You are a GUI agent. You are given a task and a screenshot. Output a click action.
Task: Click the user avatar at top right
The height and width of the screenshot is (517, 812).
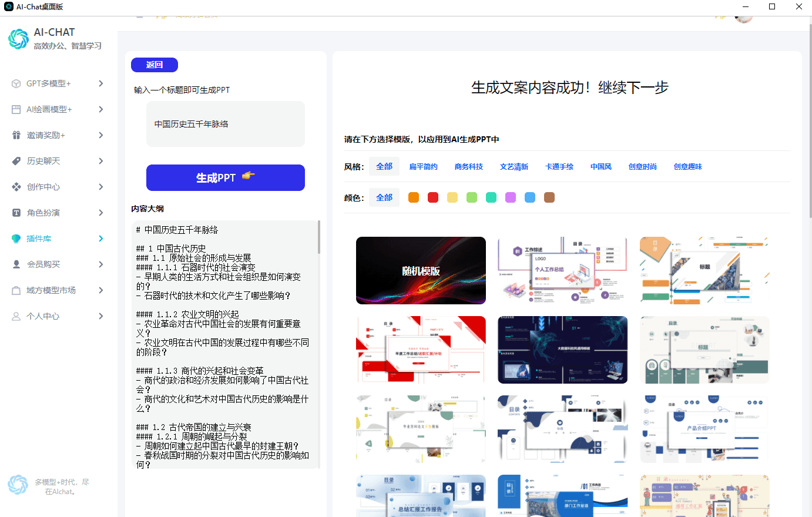(x=744, y=19)
